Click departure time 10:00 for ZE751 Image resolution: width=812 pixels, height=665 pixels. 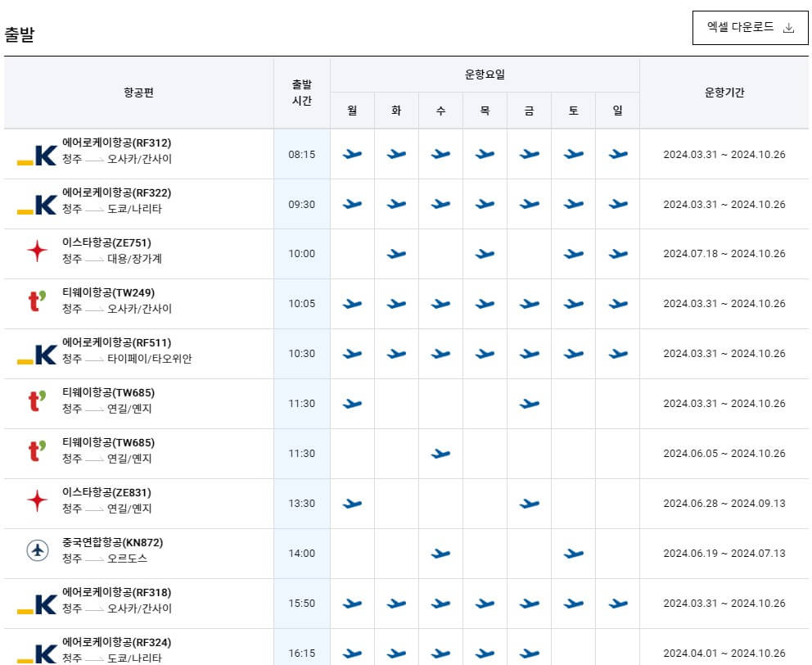(301, 253)
